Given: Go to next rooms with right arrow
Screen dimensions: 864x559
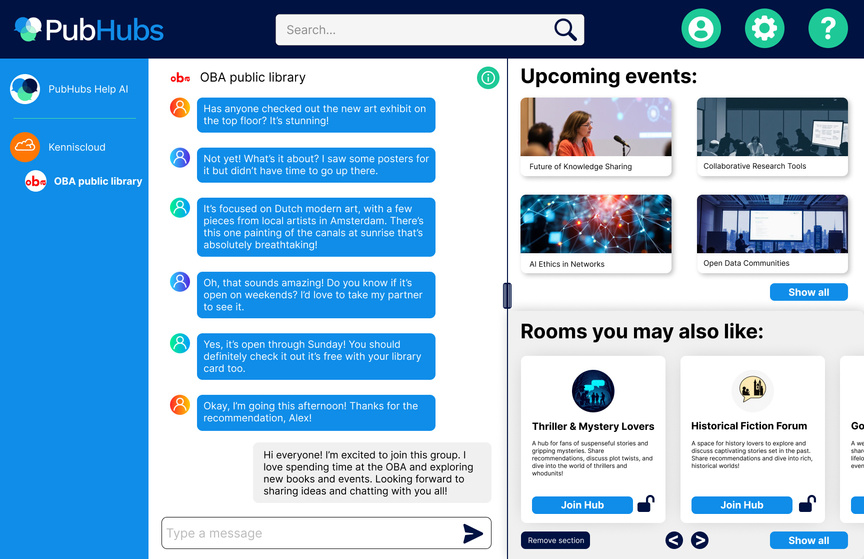Looking at the screenshot, I should click(700, 540).
